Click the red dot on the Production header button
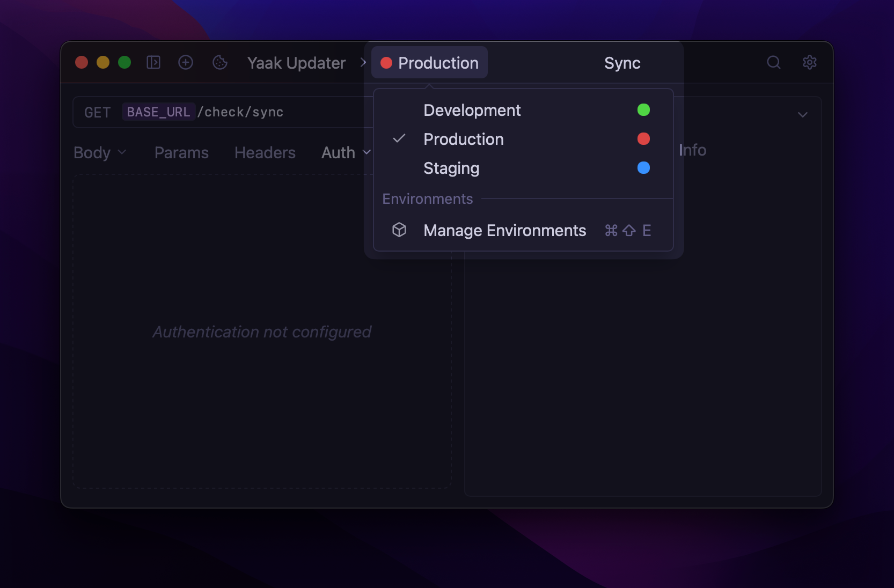The image size is (894, 588). click(386, 63)
